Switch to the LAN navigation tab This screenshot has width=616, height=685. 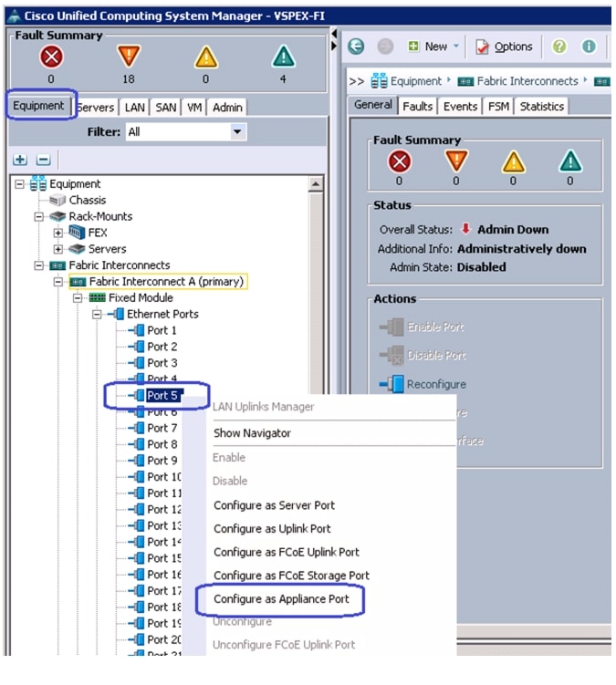pos(134,108)
